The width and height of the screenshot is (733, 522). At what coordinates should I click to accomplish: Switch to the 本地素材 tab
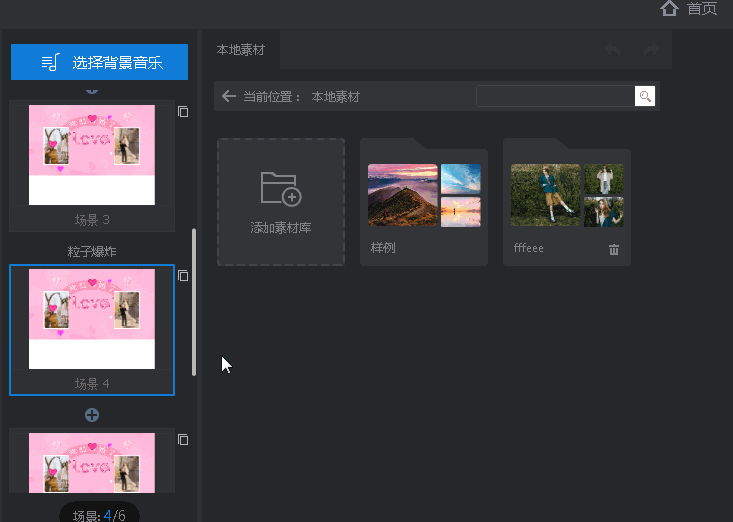[241, 50]
